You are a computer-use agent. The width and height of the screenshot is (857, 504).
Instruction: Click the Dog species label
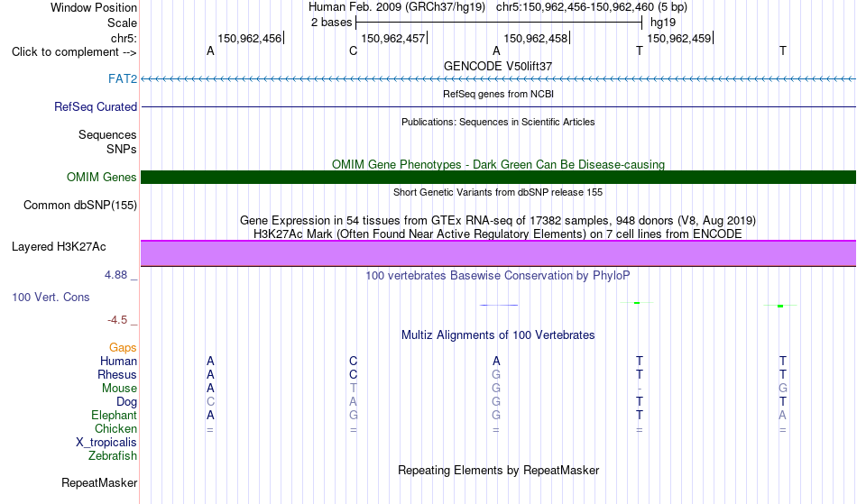pyautogui.click(x=127, y=402)
